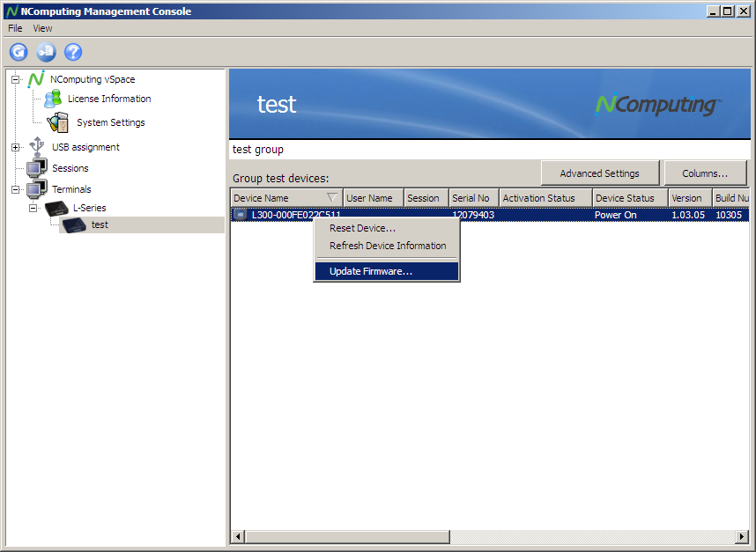Choose Refresh Device Information menu entry
756x552 pixels.
click(x=387, y=246)
